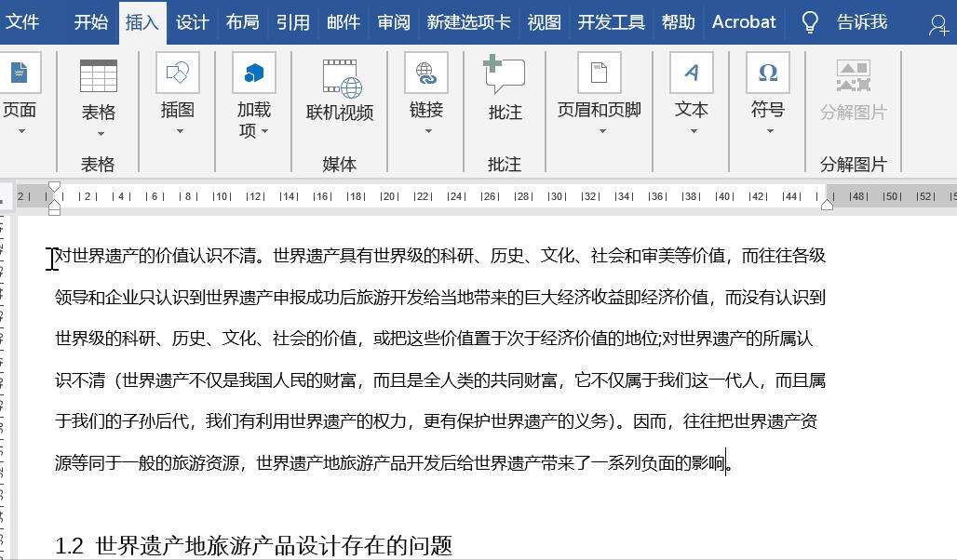The width and height of the screenshot is (957, 560).
Task: Expand the 表格 dropdown arrow
Action: pos(101,134)
